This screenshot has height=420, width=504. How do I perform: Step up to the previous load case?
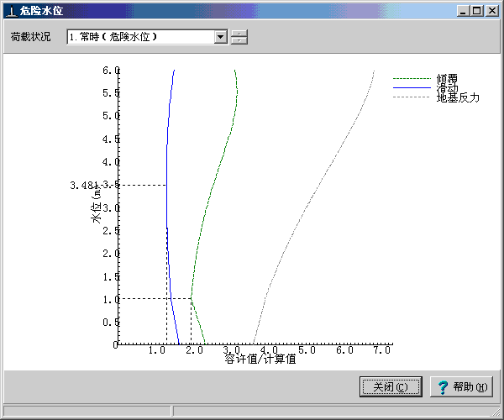(239, 33)
